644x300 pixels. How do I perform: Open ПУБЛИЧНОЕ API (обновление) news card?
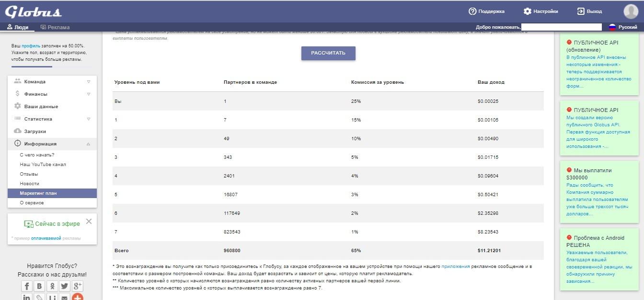(x=600, y=64)
